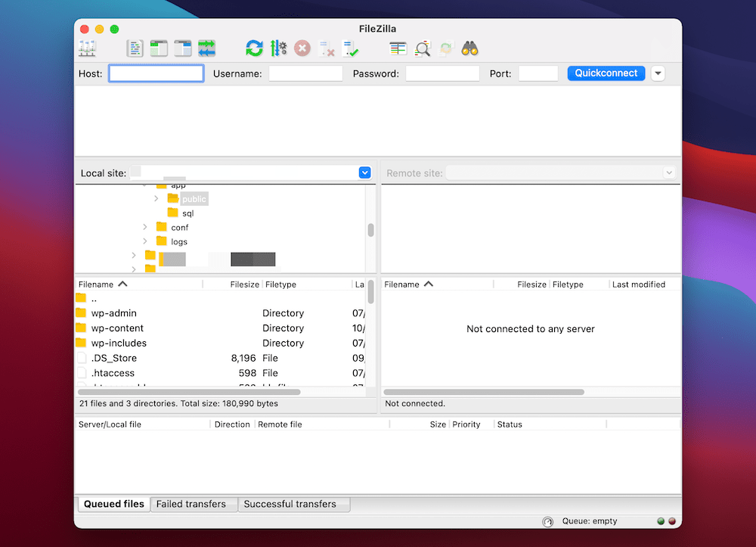Click the queue speed indicator icon

547,521
